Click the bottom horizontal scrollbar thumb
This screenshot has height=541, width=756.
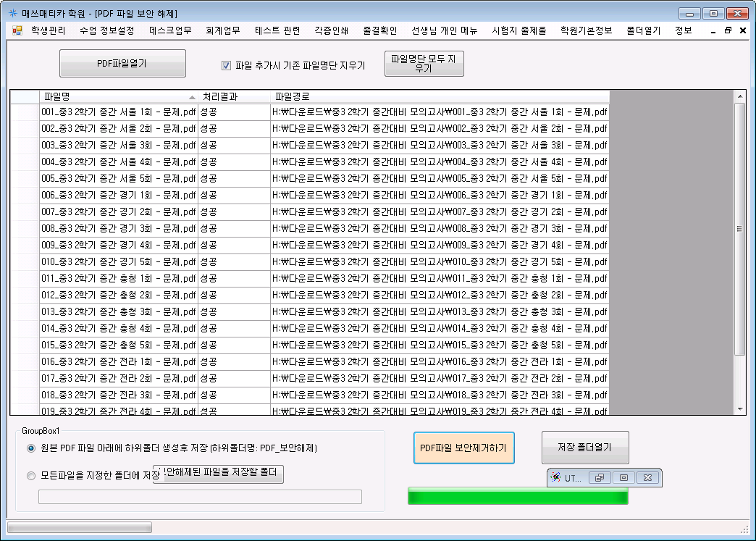pos(80,527)
